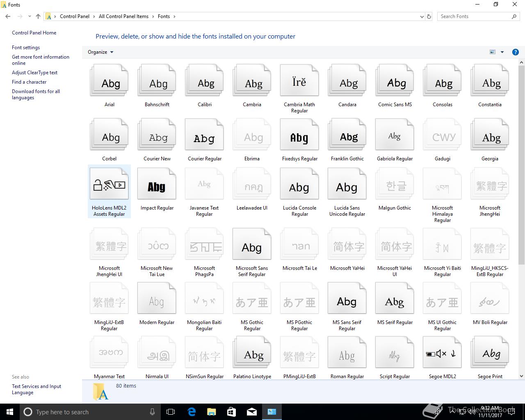
Task: Select the Calibri font icon
Action: click(x=204, y=80)
